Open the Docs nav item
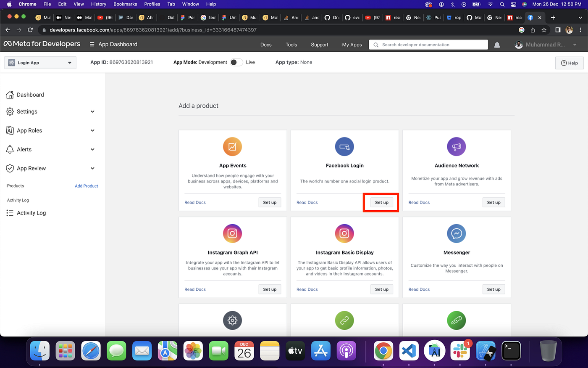The height and width of the screenshot is (368, 588). 266,45
